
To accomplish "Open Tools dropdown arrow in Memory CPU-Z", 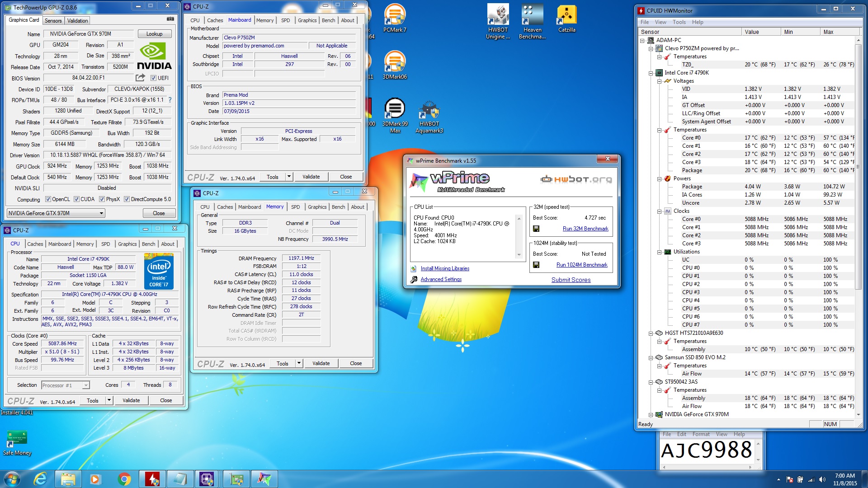I will click(x=299, y=363).
